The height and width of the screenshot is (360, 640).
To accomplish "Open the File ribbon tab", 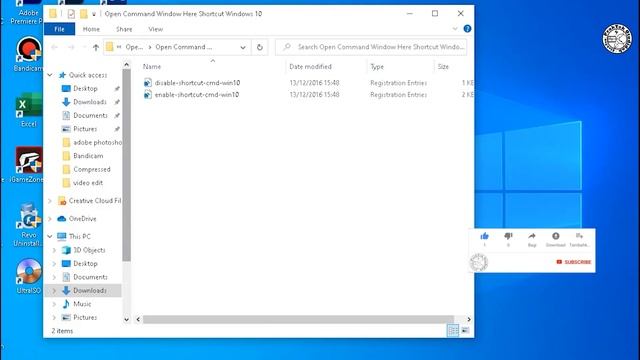I will click(x=59, y=29).
